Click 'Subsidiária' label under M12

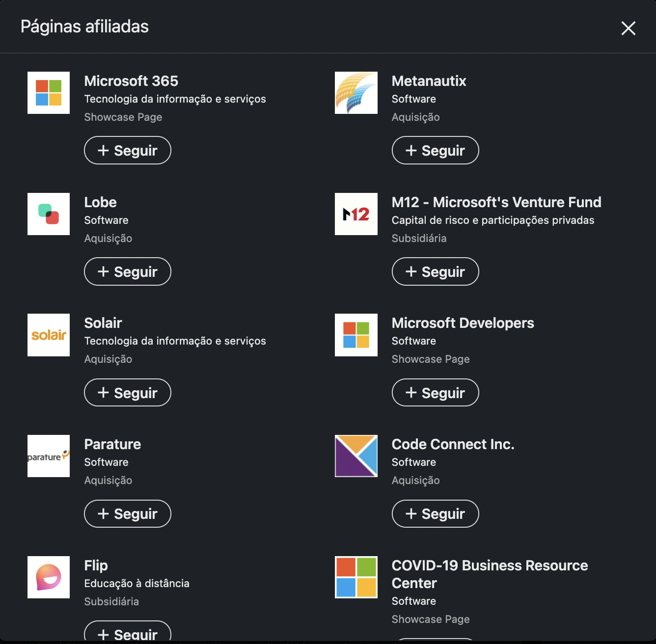(x=419, y=239)
